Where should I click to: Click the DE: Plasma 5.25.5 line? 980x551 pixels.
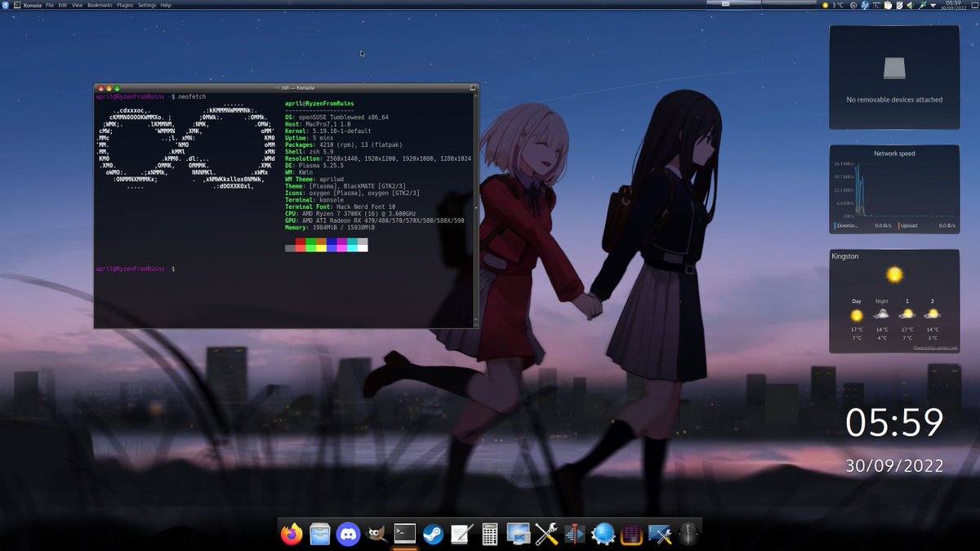point(314,166)
